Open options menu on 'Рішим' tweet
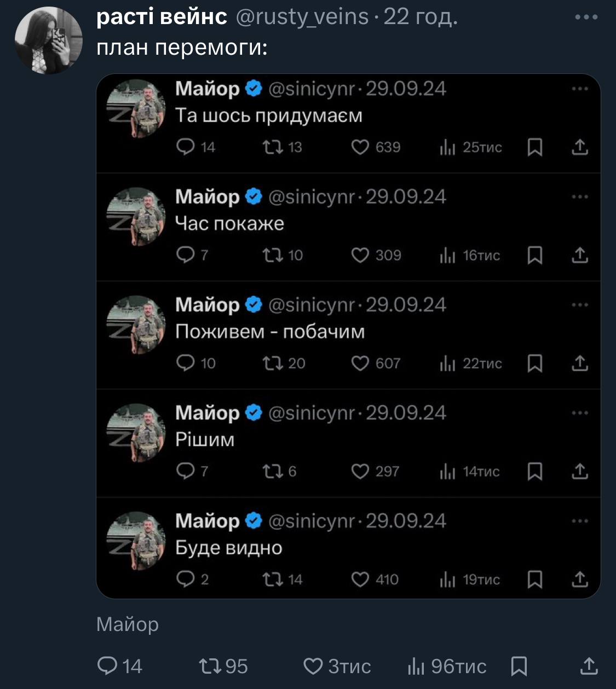 (579, 413)
